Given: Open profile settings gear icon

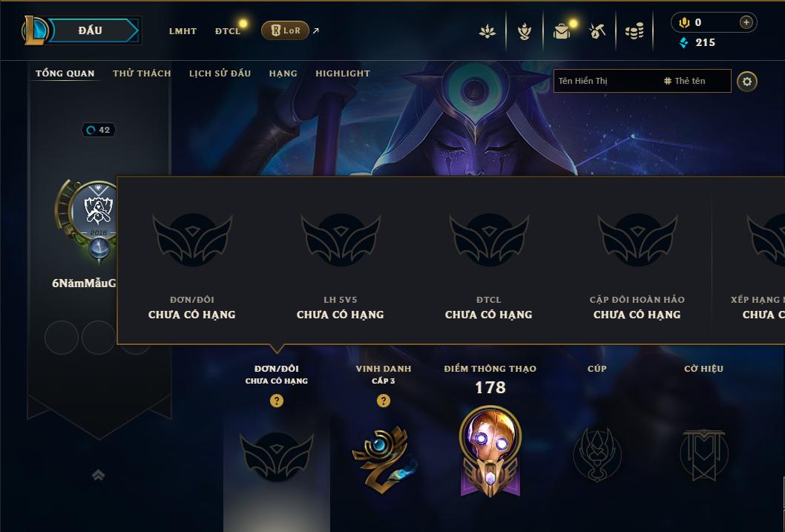Looking at the screenshot, I should click(x=747, y=82).
